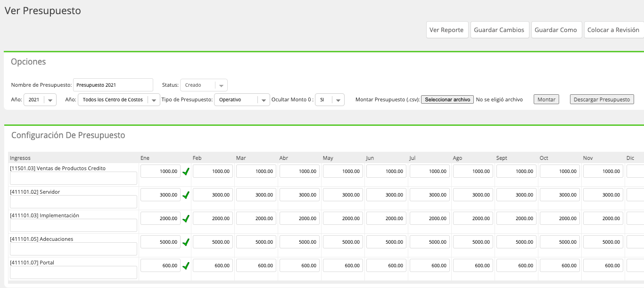Image resolution: width=644 pixels, height=288 pixels.
Task: Open the year dropdown showing 2021
Action: pyautogui.click(x=41, y=100)
